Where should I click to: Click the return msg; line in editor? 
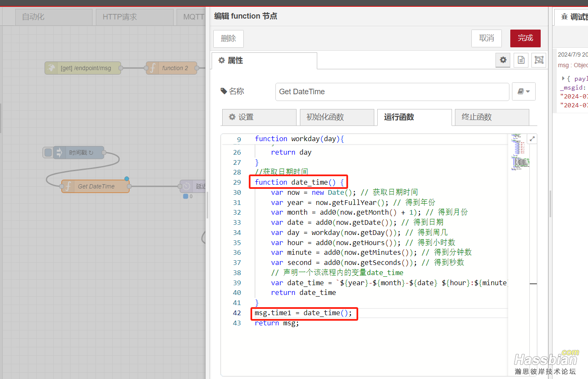pyautogui.click(x=277, y=323)
